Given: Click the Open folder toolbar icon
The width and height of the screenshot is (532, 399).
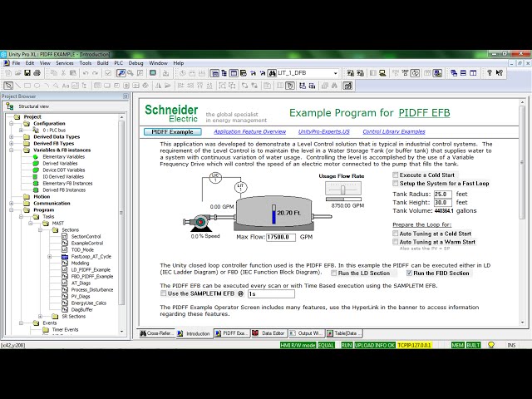Looking at the screenshot, I should (x=18, y=73).
